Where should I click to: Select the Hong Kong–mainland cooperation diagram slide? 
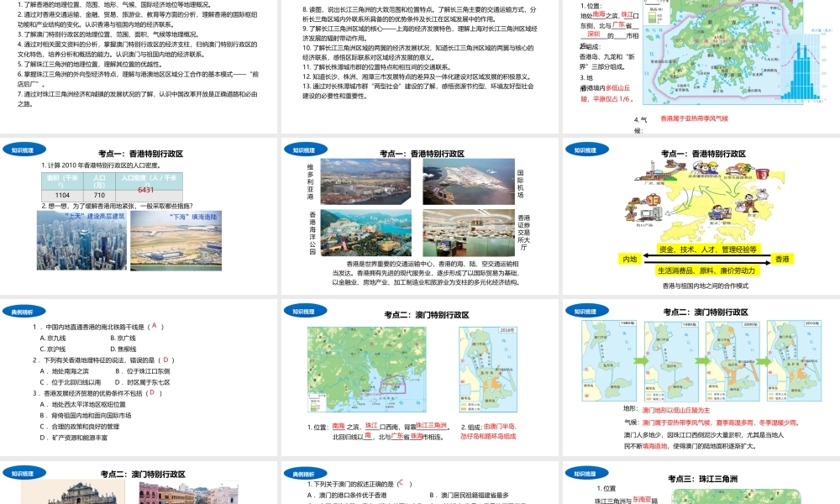[x=701, y=217]
